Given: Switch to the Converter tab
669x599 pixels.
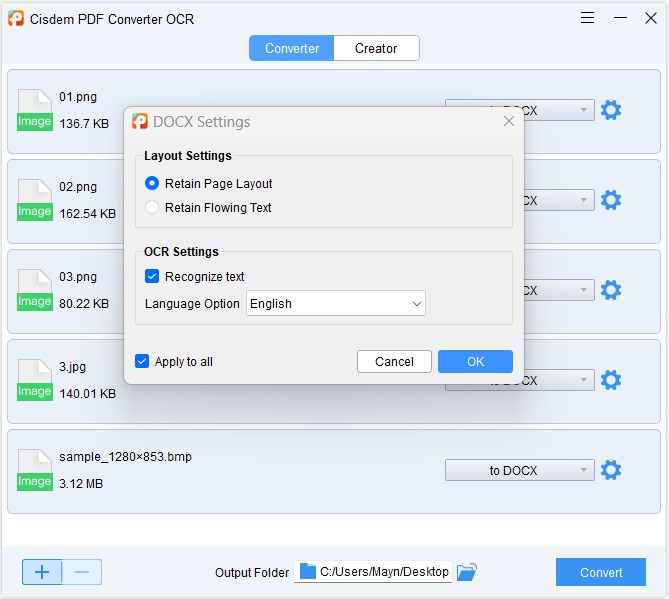Looking at the screenshot, I should coord(291,48).
